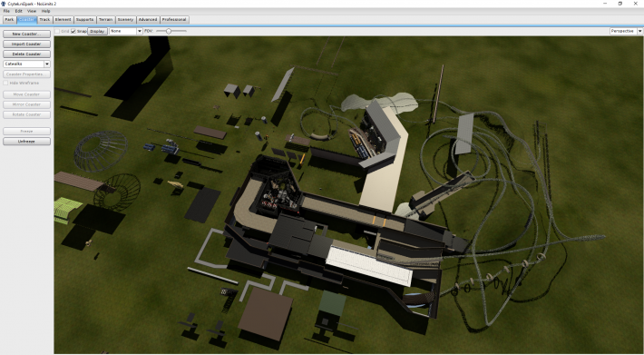Viewport: 644px width, 355px height.
Task: Open the Element tab
Action: pyautogui.click(x=63, y=19)
